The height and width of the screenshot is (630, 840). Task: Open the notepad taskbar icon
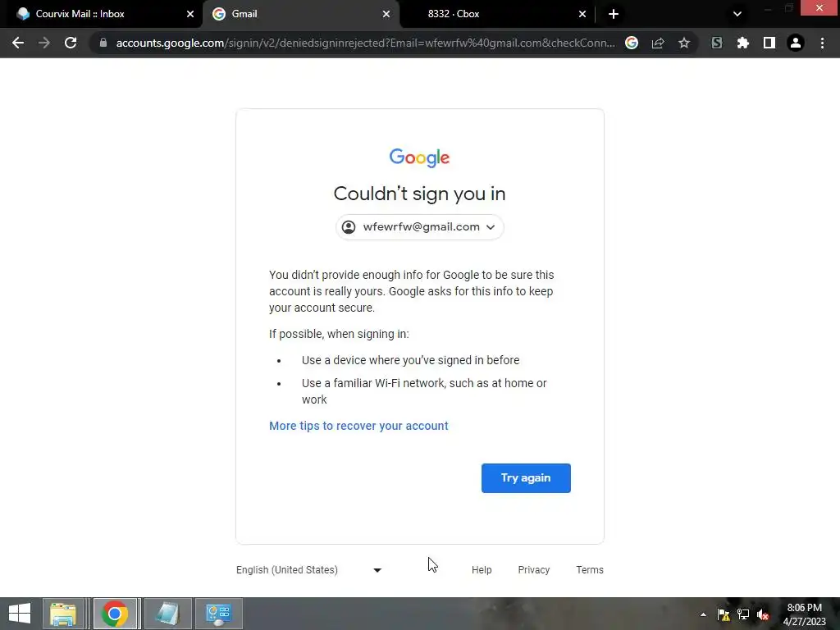(167, 614)
